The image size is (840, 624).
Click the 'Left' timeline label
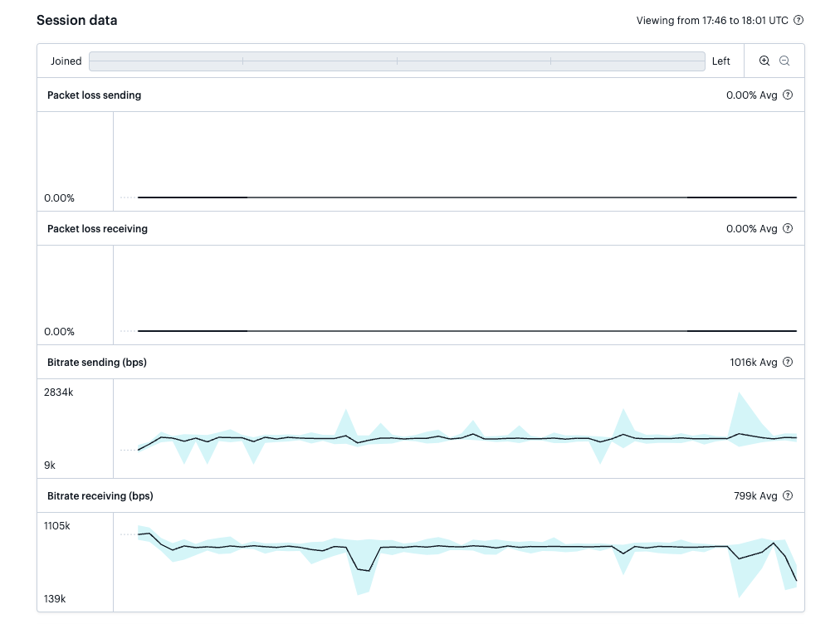tap(720, 61)
